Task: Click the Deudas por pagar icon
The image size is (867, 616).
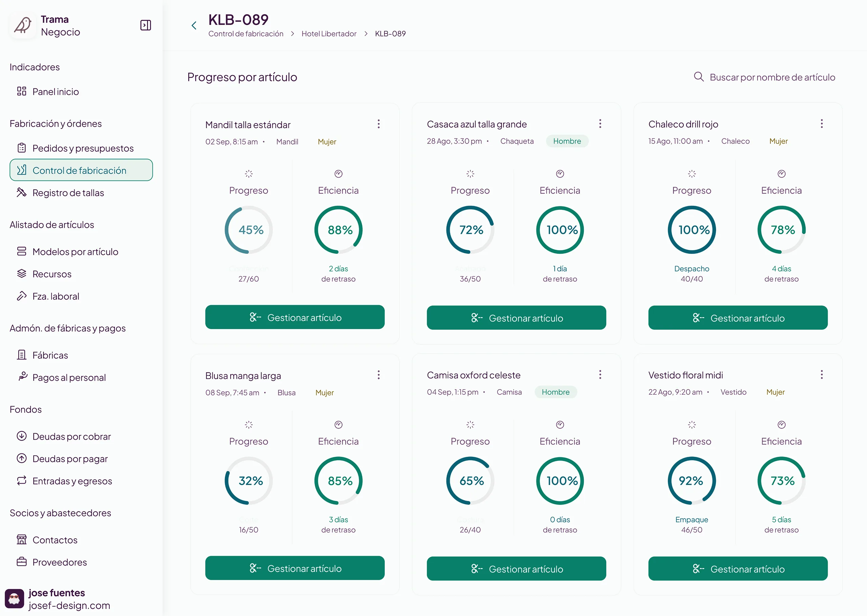Action: [x=22, y=458]
